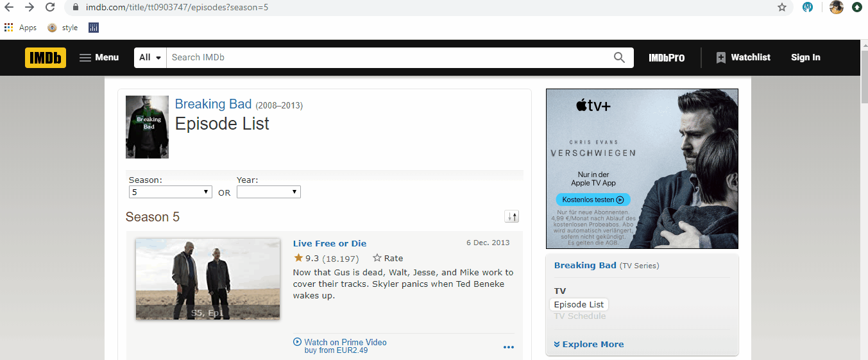
Task: Open the teal browser extension icon
Action: pyautogui.click(x=808, y=7)
